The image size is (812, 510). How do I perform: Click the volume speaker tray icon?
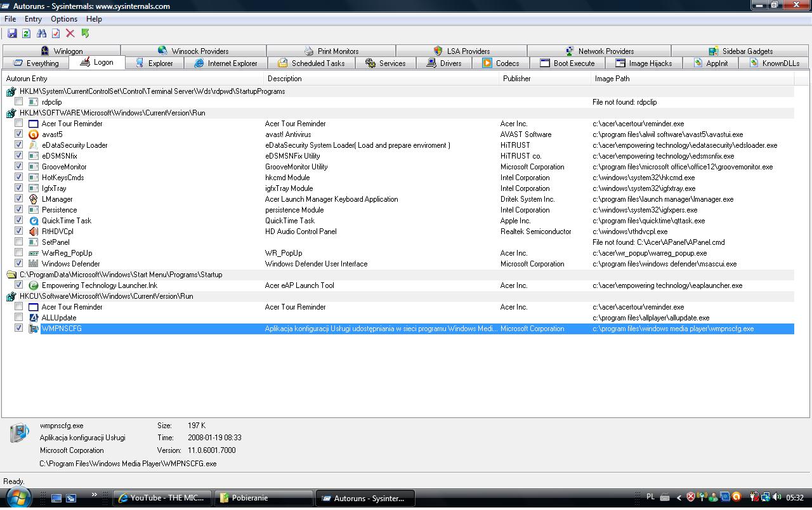tap(778, 497)
